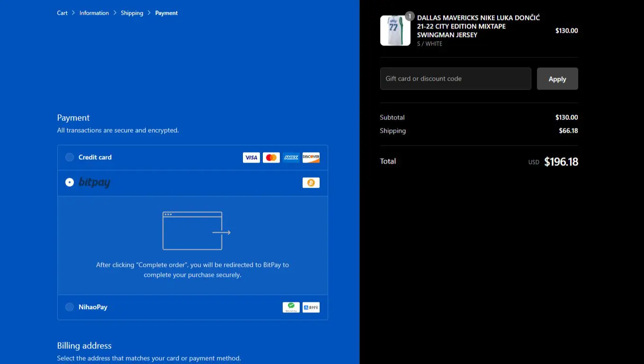
Task: Click the item quantity badge on jersey
Action: (410, 16)
